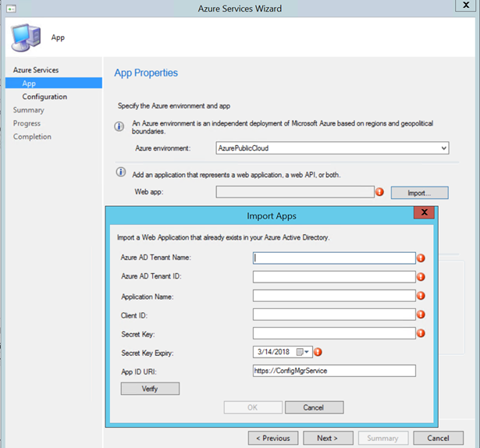This screenshot has height=448, width=480.
Task: Focus the Azure AD Tenant ID field
Action: tap(334, 277)
